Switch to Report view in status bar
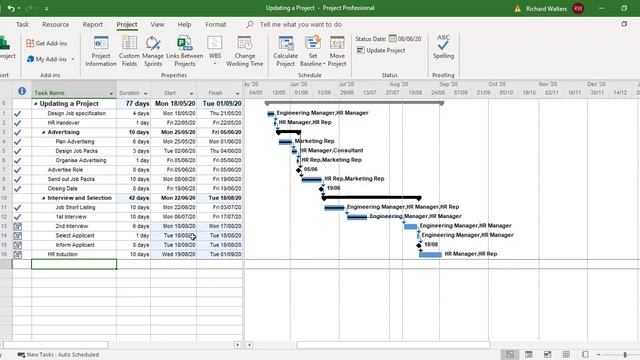The width and height of the screenshot is (640, 360). tap(585, 354)
